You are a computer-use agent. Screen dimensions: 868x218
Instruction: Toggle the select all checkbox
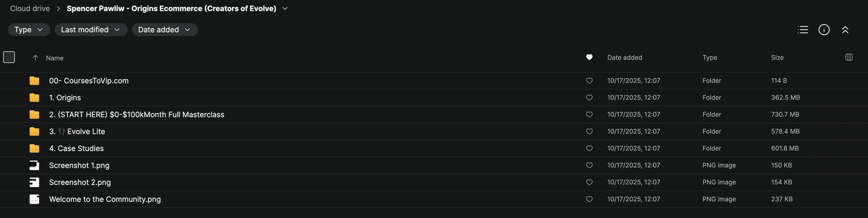coord(9,57)
